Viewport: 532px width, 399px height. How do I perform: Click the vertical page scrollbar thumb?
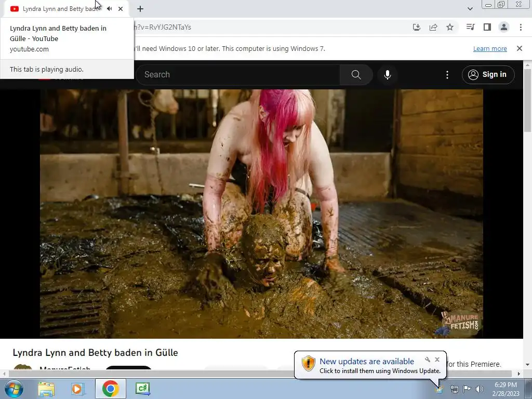pyautogui.click(x=528, y=100)
